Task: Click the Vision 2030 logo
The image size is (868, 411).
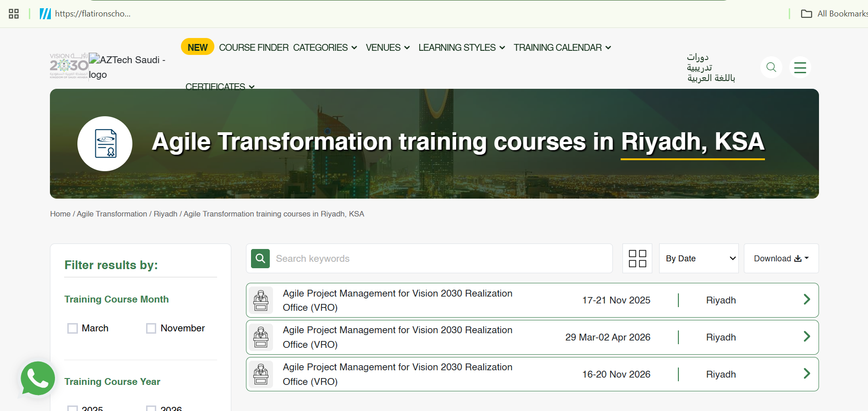Action: pyautogui.click(x=69, y=66)
